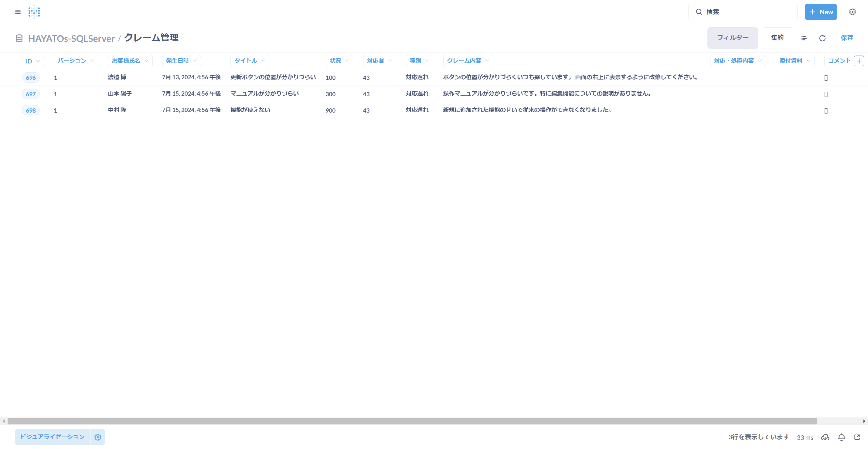Open record ID 696
The height and width of the screenshot is (449, 868).
[31, 77]
